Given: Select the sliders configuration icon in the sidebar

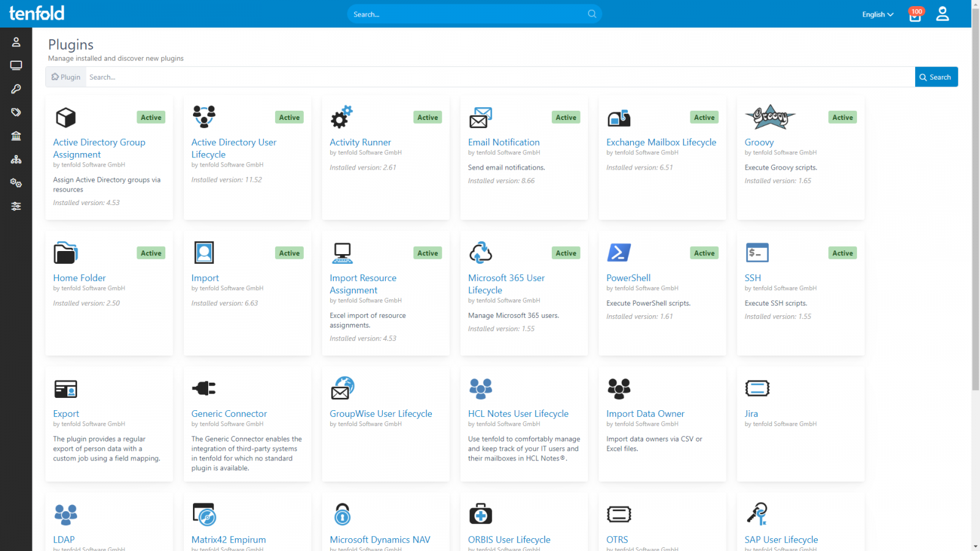Looking at the screenshot, I should tap(16, 206).
